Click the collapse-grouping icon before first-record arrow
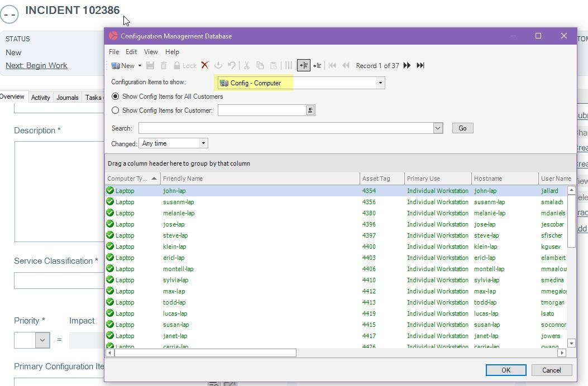588x386 pixels. click(317, 65)
